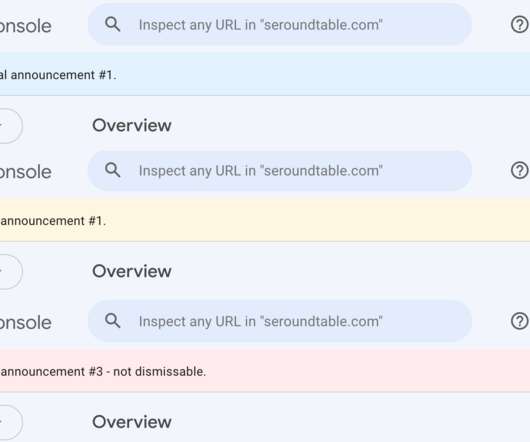Open the help icon above the blue banner
The width and height of the screenshot is (530, 442).
point(520,25)
